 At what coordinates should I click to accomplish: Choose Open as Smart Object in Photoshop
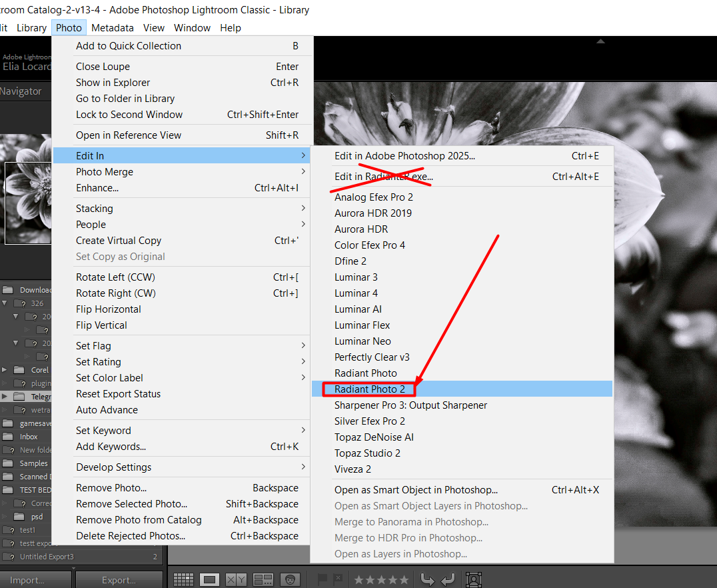point(462,489)
